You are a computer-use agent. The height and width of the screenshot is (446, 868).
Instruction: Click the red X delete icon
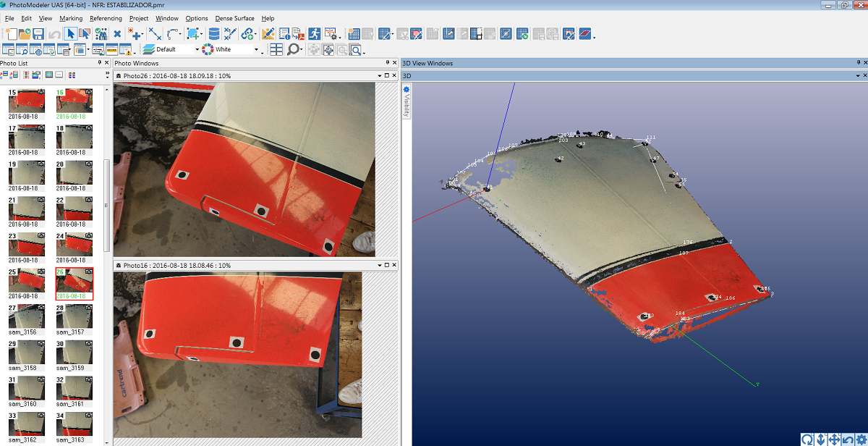117,34
